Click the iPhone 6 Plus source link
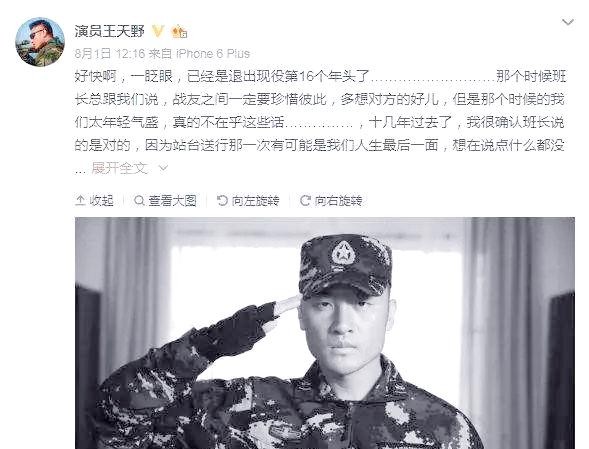Screen dimensions: 589x449 [x=213, y=54]
